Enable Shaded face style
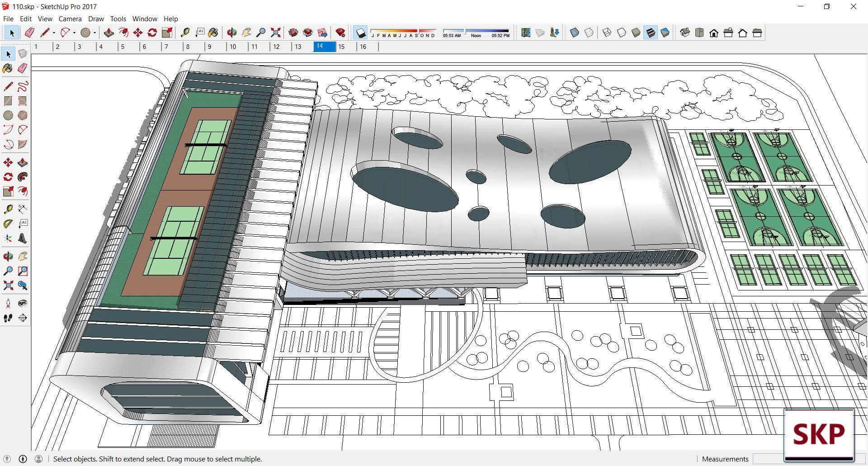Image resolution: width=868 pixels, height=466 pixels. click(636, 33)
